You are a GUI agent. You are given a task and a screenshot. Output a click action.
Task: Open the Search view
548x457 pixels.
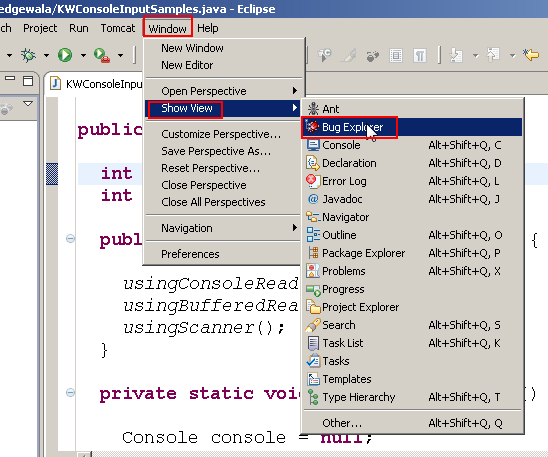[413, 325]
